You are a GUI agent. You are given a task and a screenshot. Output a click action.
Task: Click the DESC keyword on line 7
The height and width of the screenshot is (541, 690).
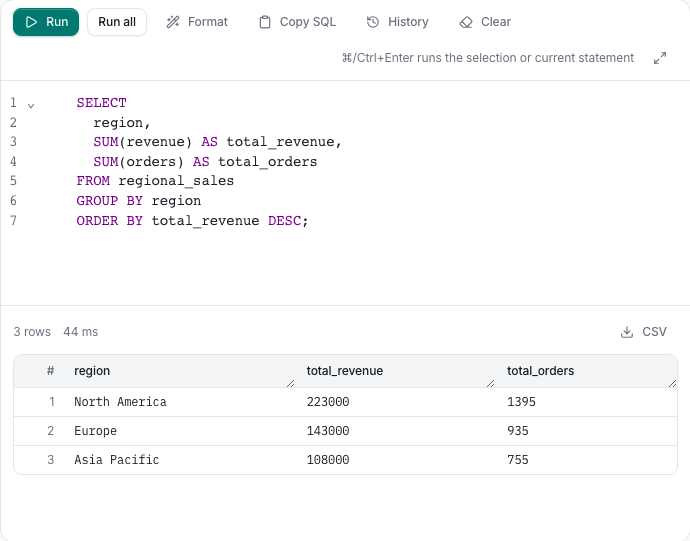point(285,221)
